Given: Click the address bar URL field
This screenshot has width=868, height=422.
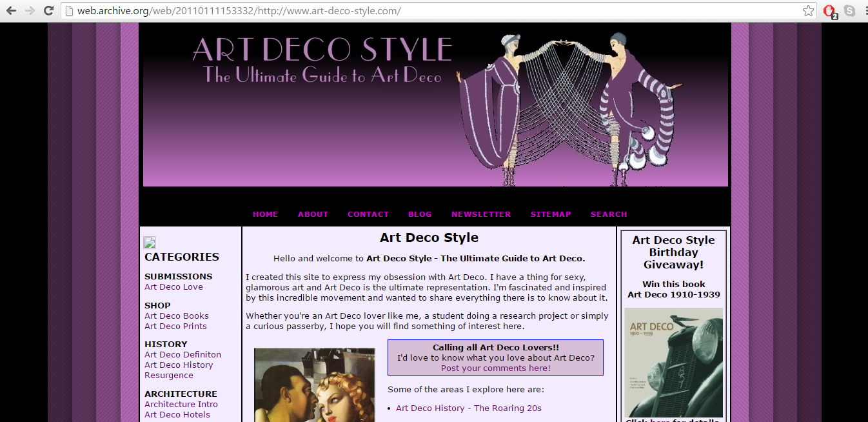Looking at the screenshot, I should (x=432, y=11).
